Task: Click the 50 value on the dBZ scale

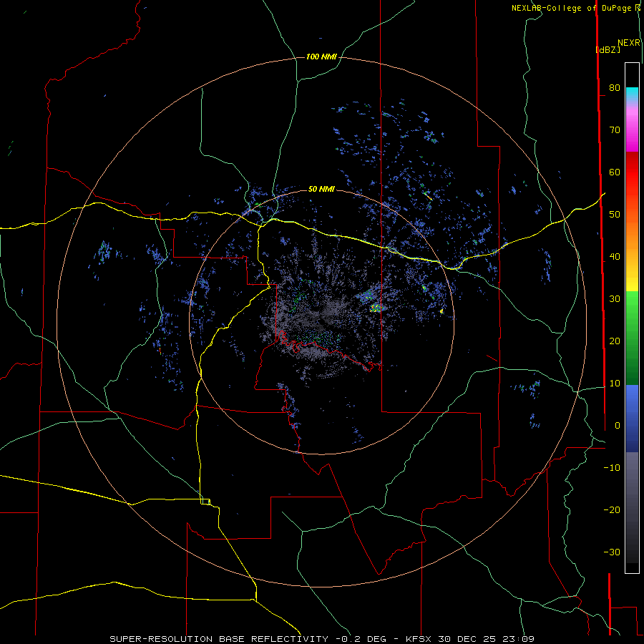Action: coord(615,215)
